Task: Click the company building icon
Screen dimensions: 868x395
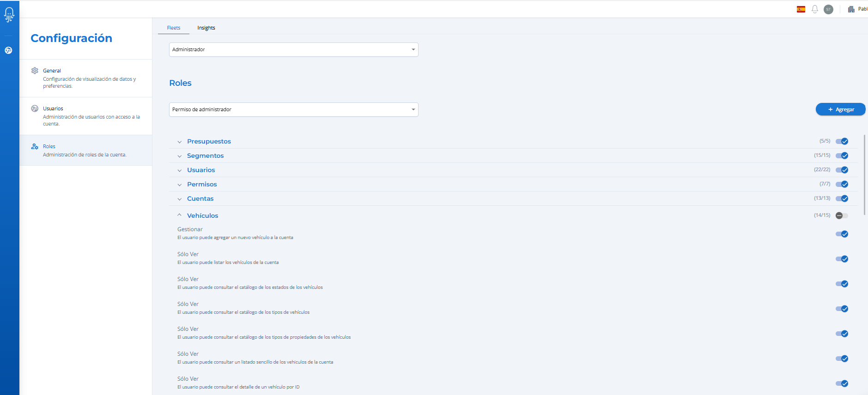Action: (x=851, y=9)
